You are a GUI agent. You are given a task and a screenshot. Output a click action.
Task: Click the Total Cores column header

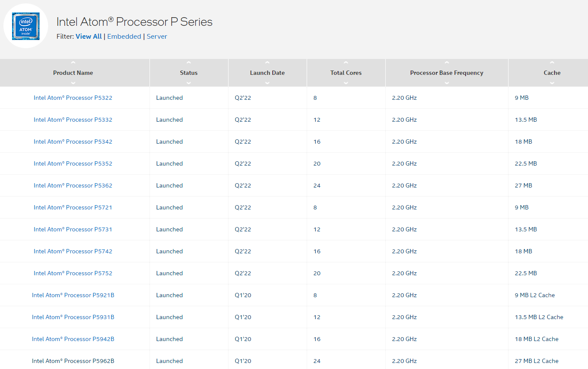(x=346, y=73)
